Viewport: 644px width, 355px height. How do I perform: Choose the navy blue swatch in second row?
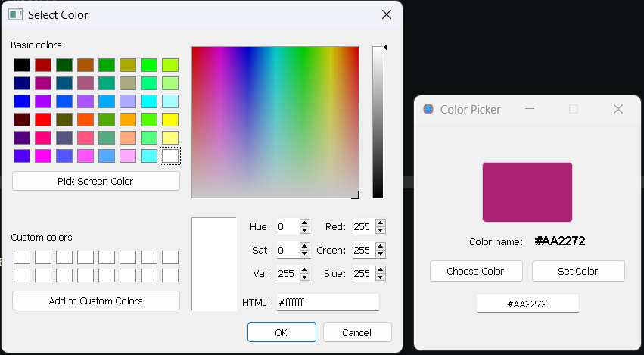(22, 83)
